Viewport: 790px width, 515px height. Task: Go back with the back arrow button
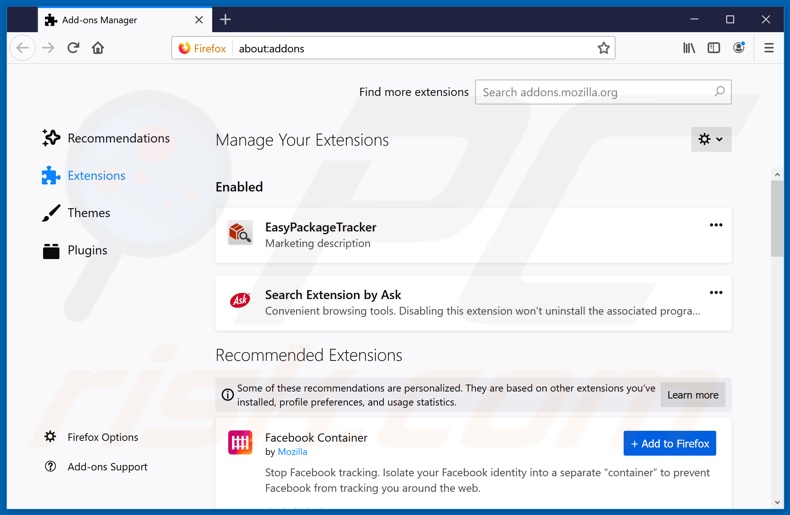pyautogui.click(x=22, y=48)
